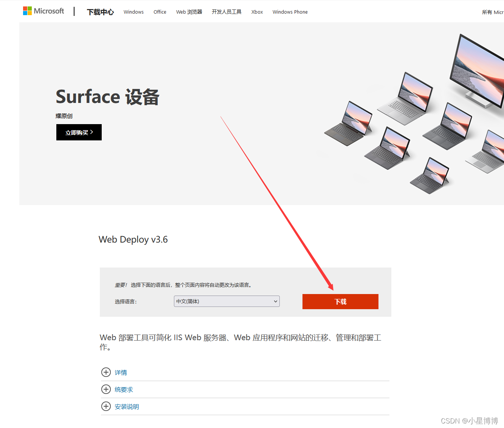Open the 所有 Microsoft menu
This screenshot has width=504, height=428.
493,12
